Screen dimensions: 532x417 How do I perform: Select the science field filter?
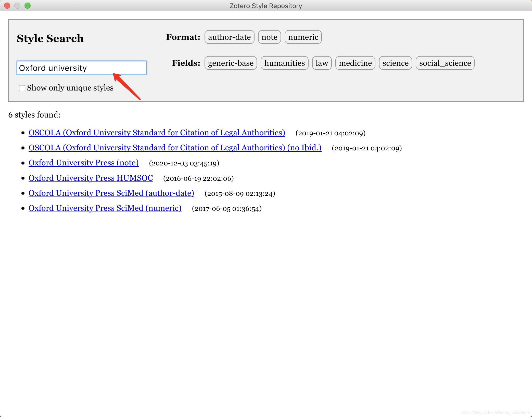395,63
